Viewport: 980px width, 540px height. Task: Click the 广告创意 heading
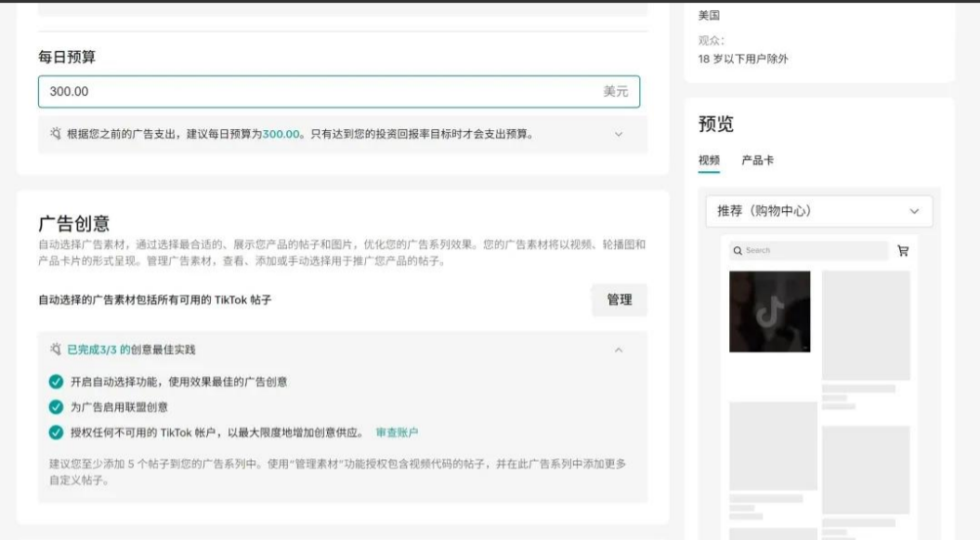73,224
